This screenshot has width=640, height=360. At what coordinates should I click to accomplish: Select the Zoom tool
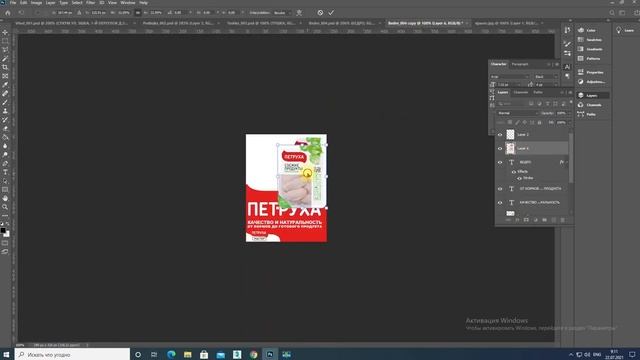5,207
